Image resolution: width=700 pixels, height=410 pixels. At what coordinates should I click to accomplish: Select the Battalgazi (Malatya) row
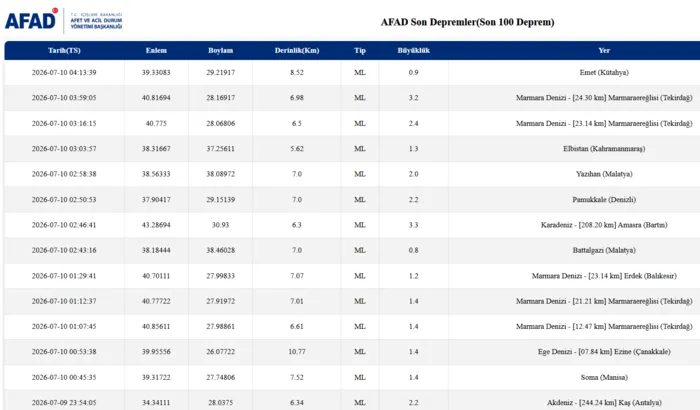tap(352, 250)
